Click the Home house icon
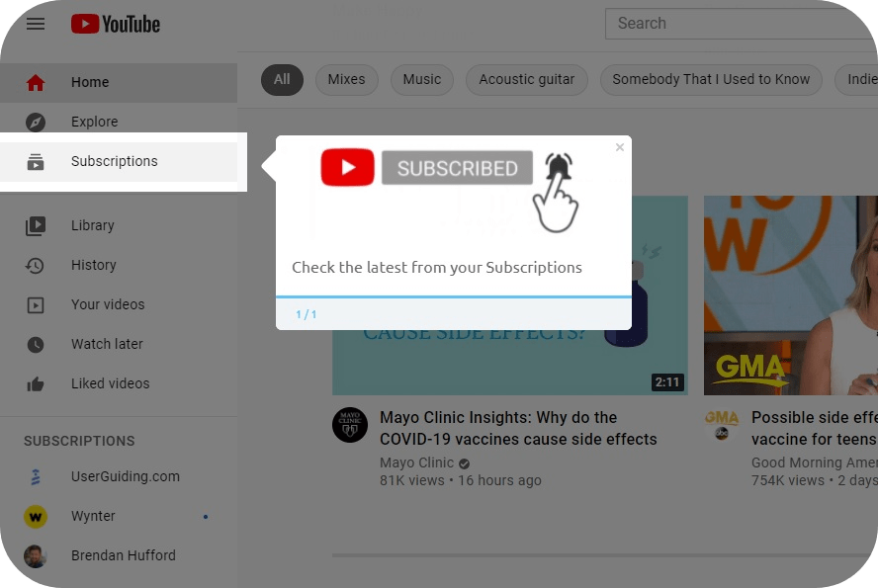The height and width of the screenshot is (588, 878). [36, 82]
